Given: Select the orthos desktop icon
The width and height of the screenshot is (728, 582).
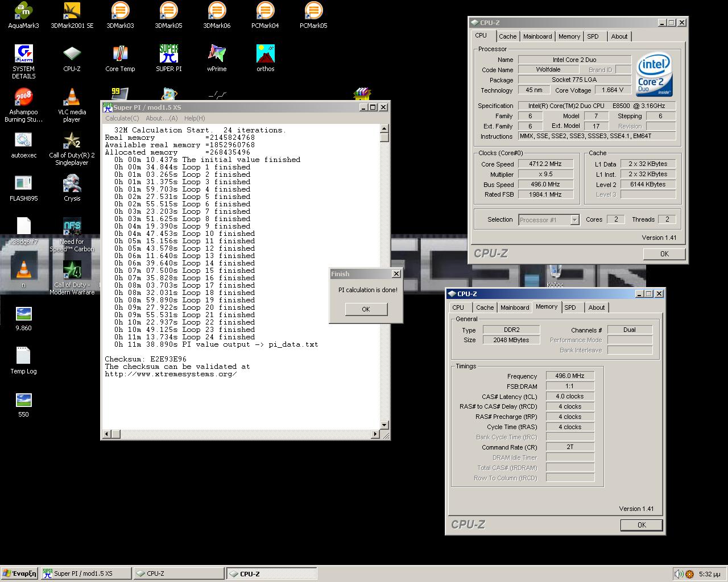Looking at the screenshot, I should 265,59.
